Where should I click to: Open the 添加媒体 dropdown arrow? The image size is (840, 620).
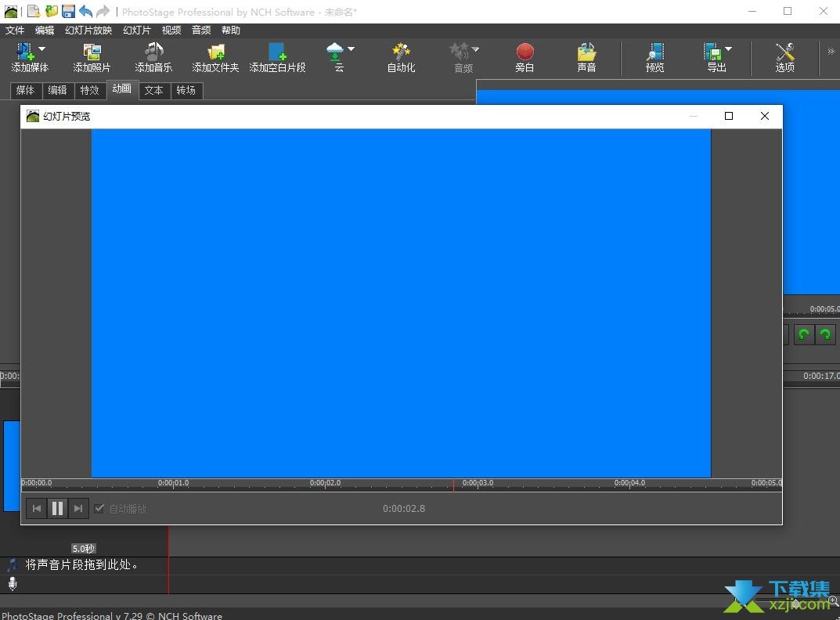click(41, 49)
